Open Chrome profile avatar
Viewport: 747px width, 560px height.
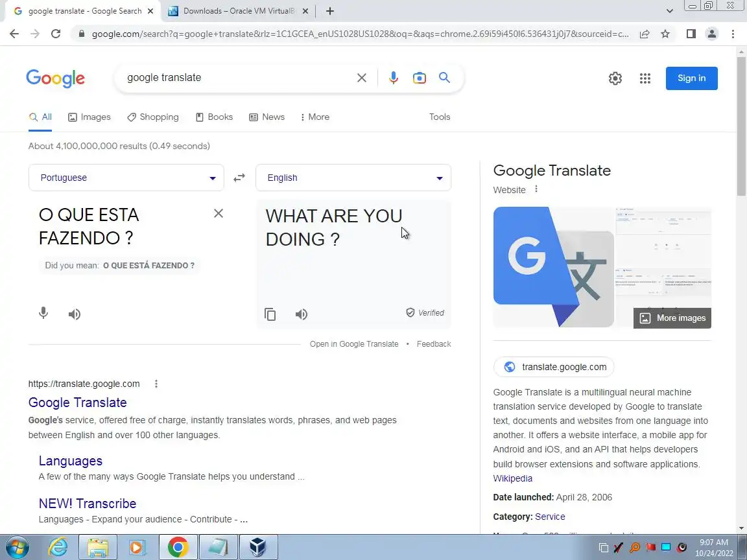(x=712, y=34)
